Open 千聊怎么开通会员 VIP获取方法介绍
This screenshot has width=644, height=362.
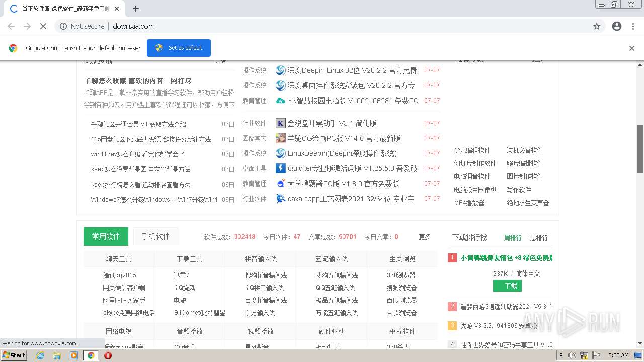(138, 124)
